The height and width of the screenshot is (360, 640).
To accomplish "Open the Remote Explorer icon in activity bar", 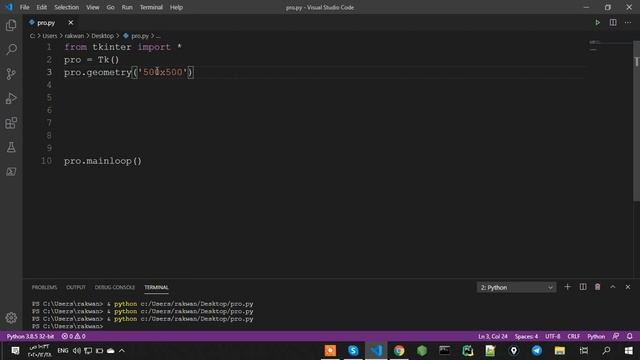I will 11,171.
